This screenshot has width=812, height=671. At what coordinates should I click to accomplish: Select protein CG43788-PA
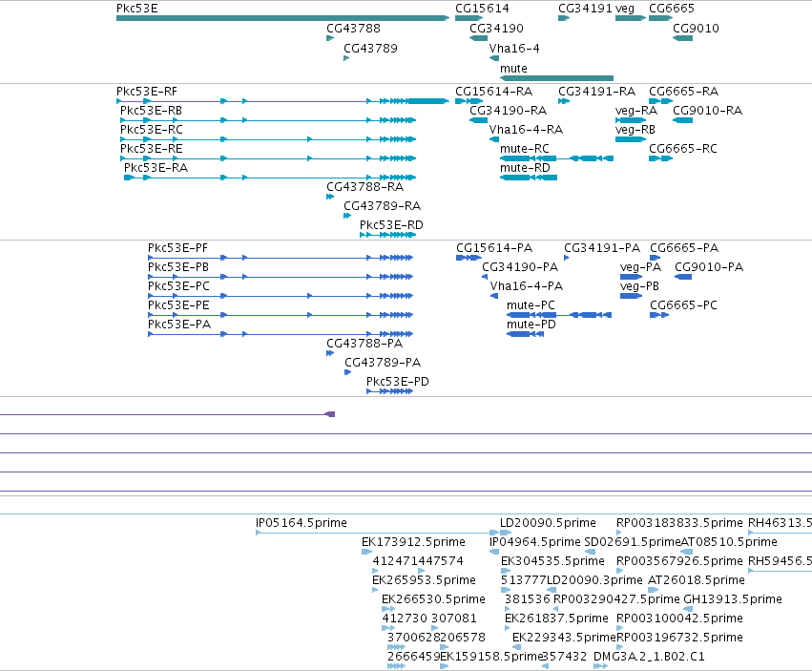tap(364, 344)
